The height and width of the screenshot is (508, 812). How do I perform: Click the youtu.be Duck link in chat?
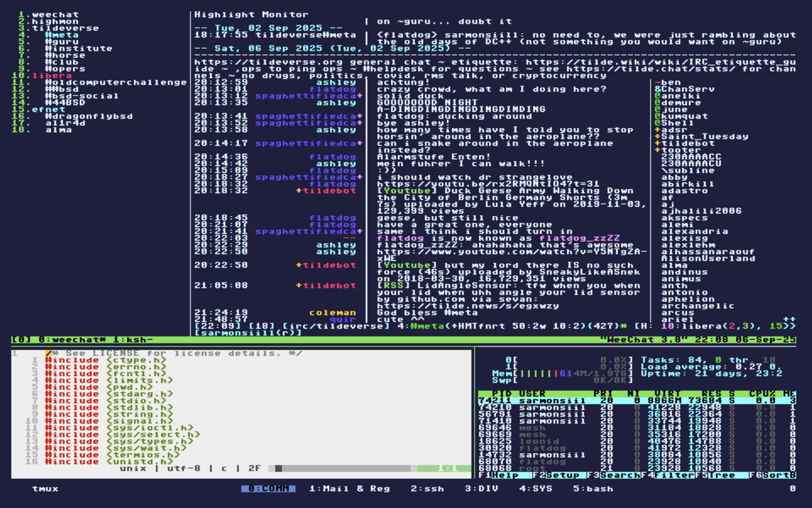click(x=488, y=184)
